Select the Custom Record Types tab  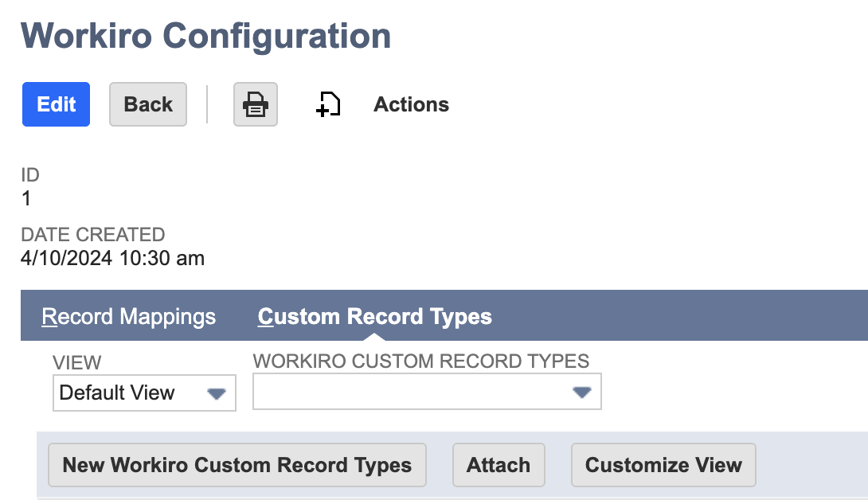click(x=373, y=316)
